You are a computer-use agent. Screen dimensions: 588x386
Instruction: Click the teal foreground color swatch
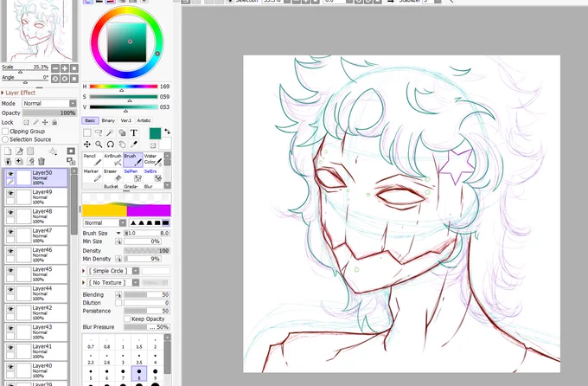[x=155, y=133]
